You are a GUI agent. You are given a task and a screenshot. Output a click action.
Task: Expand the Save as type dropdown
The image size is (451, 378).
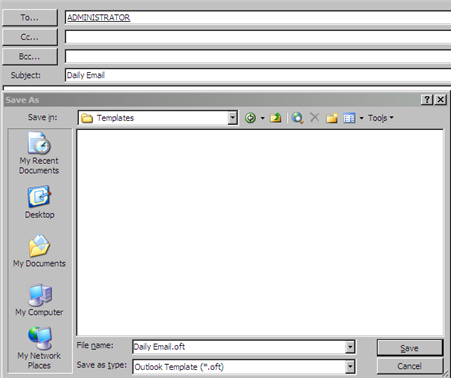tap(350, 367)
